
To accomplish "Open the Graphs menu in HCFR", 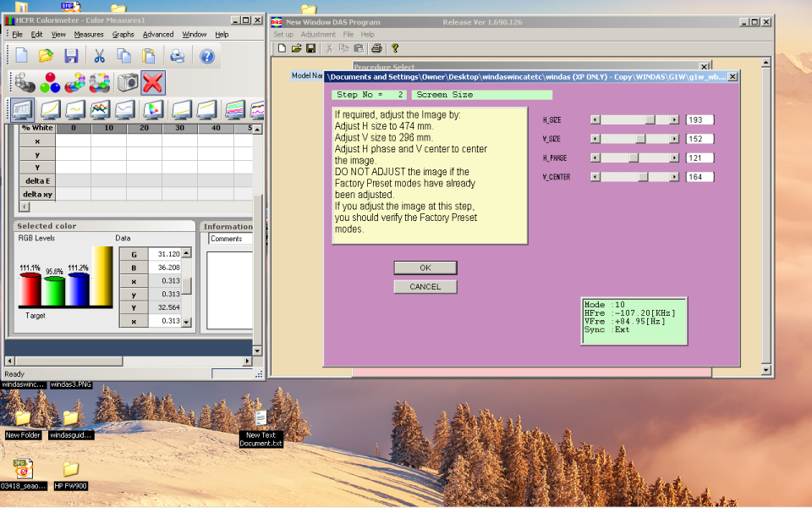I will [123, 34].
